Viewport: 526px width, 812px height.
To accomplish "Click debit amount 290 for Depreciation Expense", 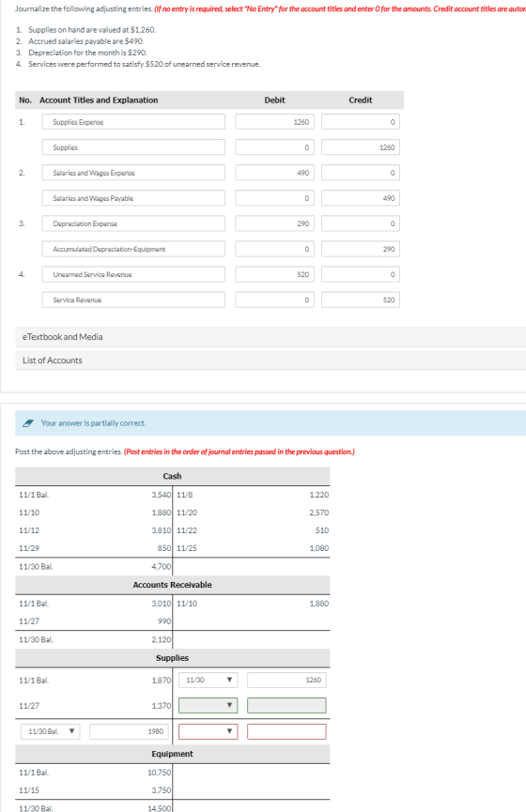I will (274, 223).
